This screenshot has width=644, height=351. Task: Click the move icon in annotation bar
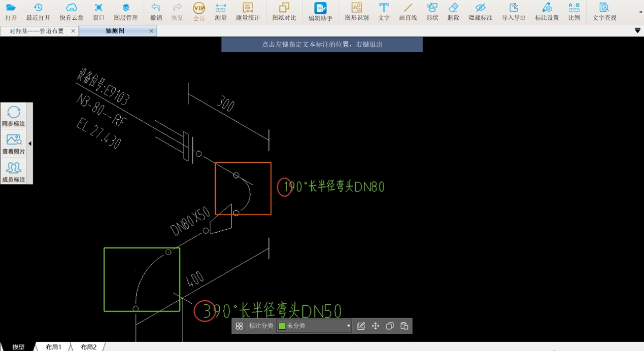pyautogui.click(x=376, y=326)
